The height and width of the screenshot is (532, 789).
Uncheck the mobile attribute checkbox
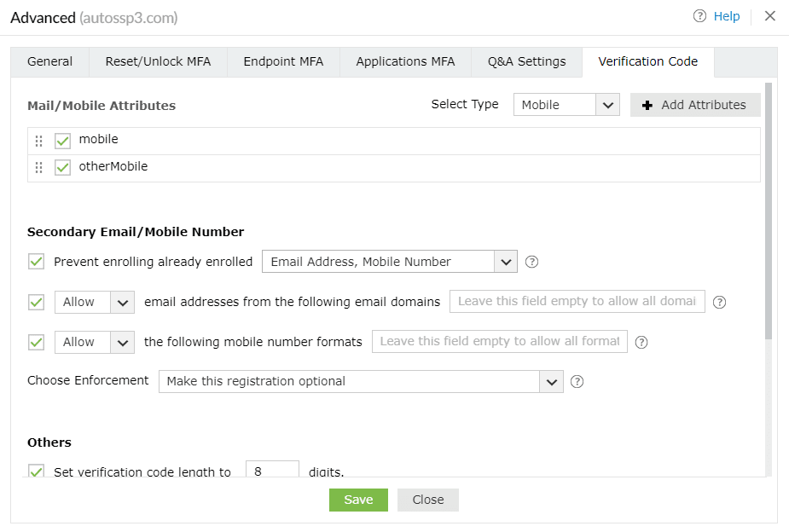(62, 141)
